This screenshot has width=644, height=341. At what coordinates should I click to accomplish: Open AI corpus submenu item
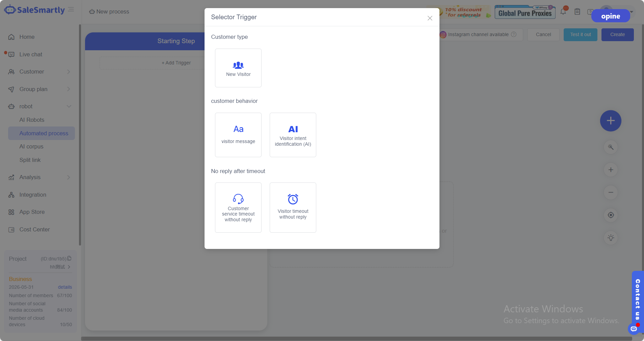31,146
